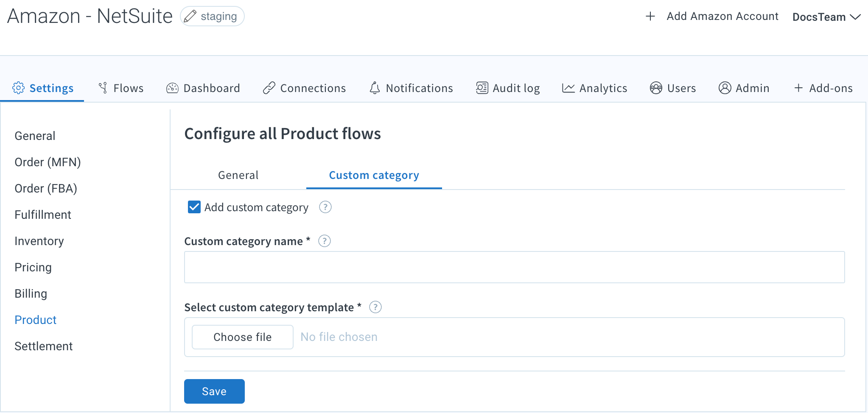Open Settlement settings in the sidebar
The height and width of the screenshot is (413, 868).
tap(44, 346)
